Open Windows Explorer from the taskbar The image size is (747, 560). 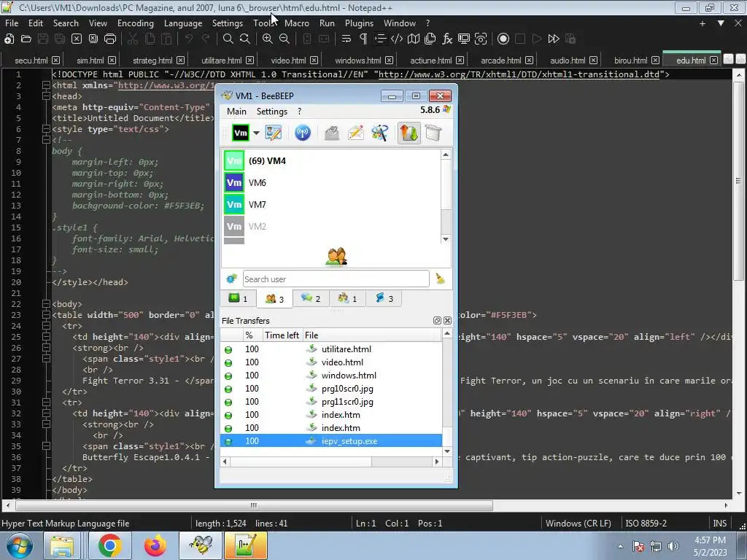[x=63, y=545]
